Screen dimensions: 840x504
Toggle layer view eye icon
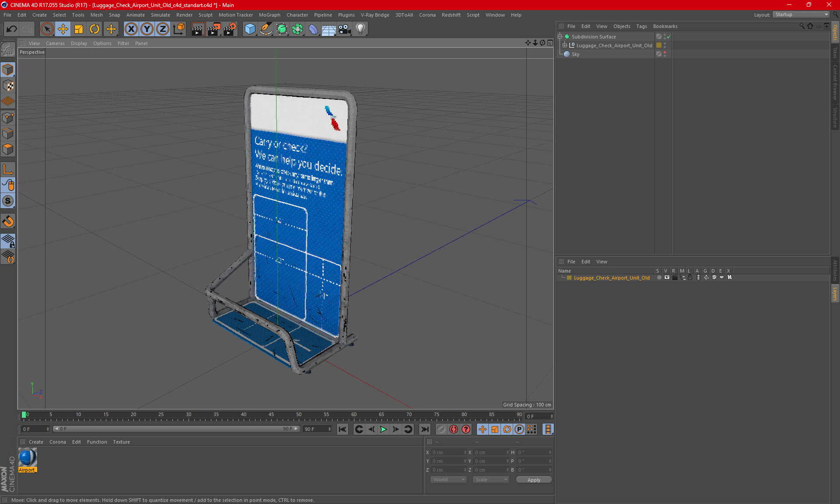(x=667, y=277)
